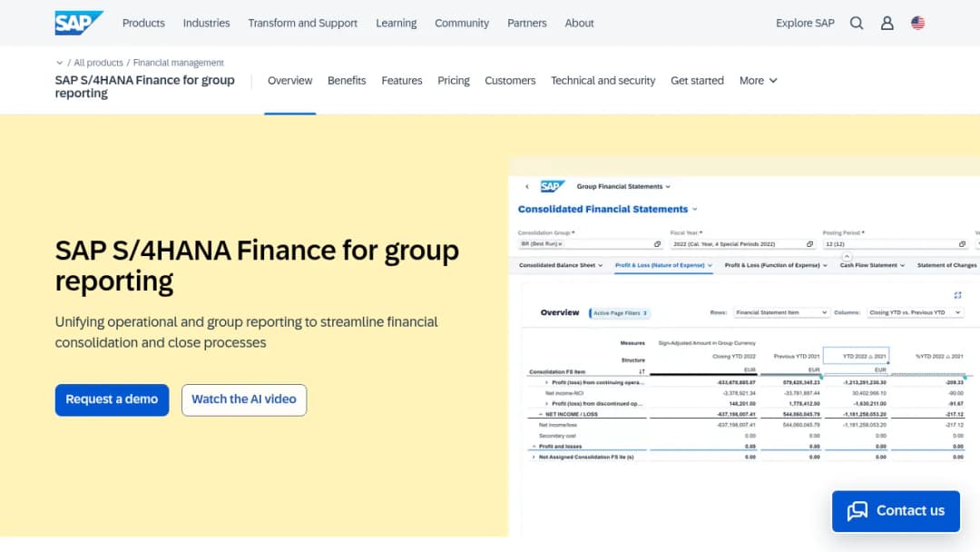
Task: Open the Consolidated Balance Sheet dropdown tab
Action: tap(561, 265)
